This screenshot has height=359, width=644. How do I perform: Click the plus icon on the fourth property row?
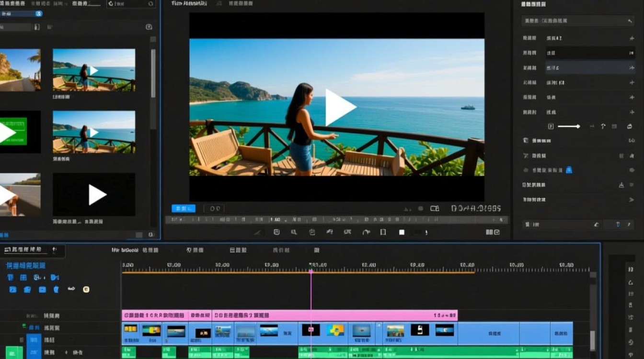[632, 83]
